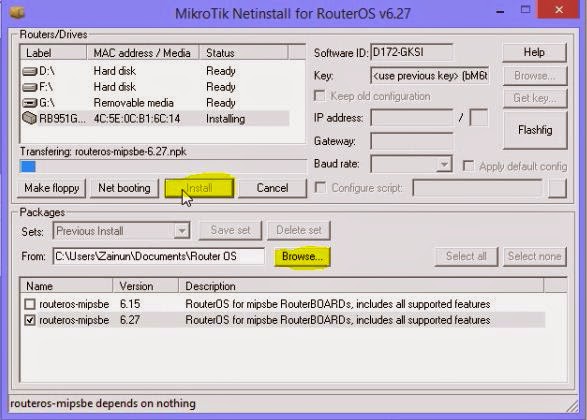This screenshot has width=587, height=420.
Task: Select the RB951G router device icon
Action: click(29, 118)
